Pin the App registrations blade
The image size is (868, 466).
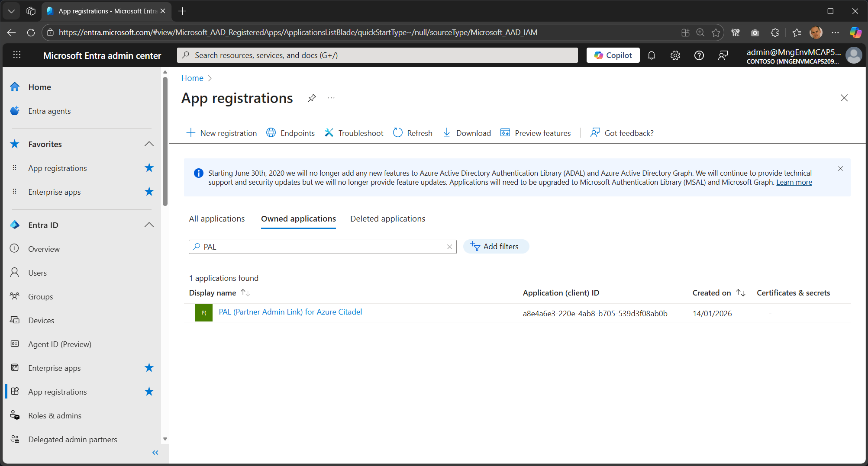pyautogui.click(x=311, y=98)
